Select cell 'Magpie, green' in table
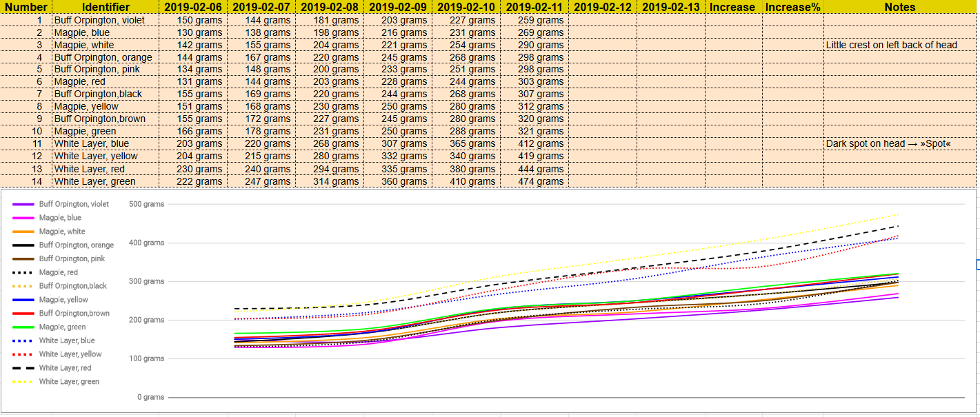980x417 pixels. (x=106, y=131)
